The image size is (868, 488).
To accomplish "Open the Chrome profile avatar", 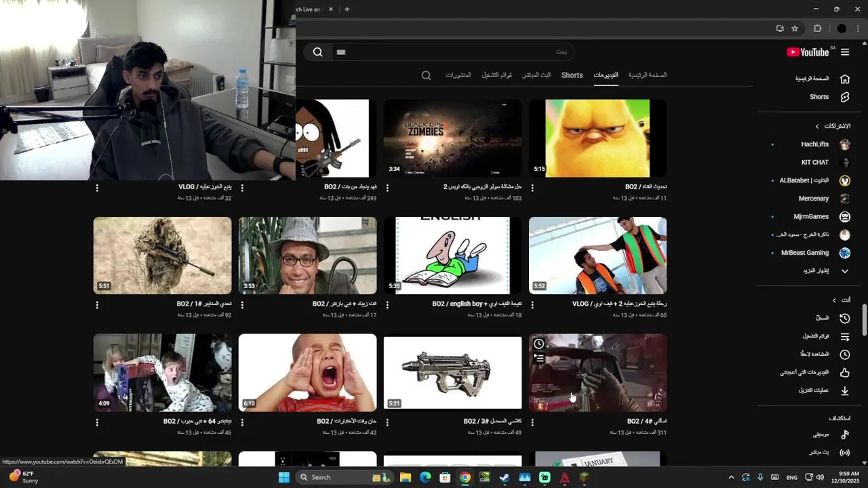I will pyautogui.click(x=842, y=28).
